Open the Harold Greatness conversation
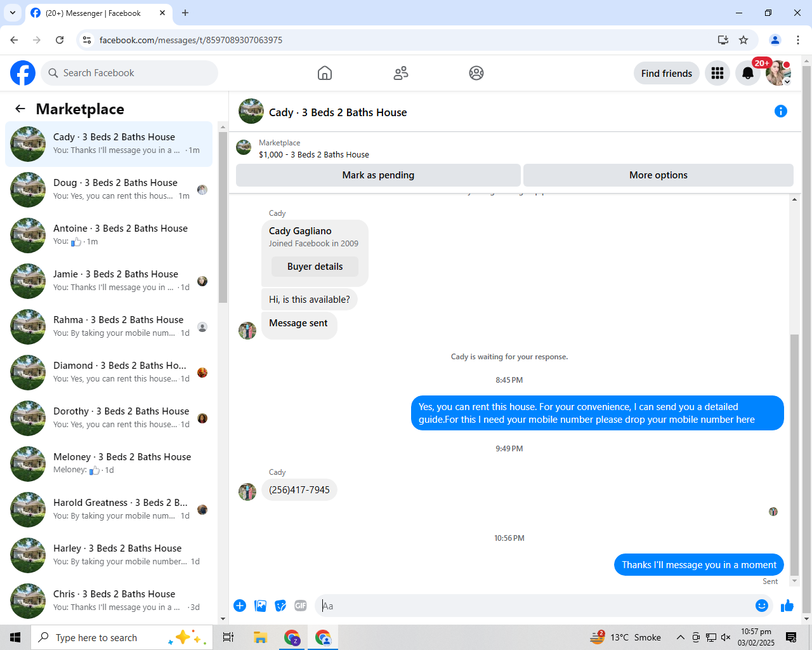This screenshot has width=812, height=650. [109, 510]
